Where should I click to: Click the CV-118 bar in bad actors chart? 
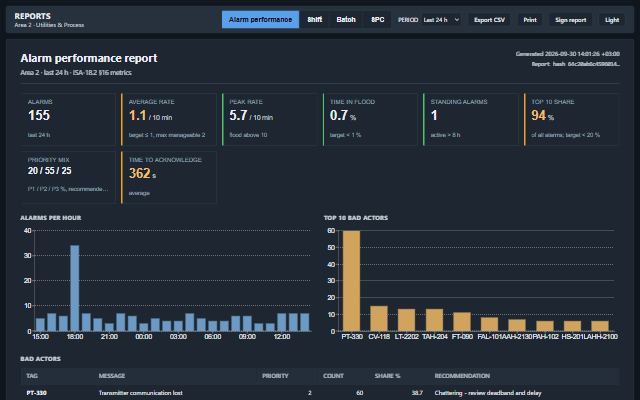(379, 319)
